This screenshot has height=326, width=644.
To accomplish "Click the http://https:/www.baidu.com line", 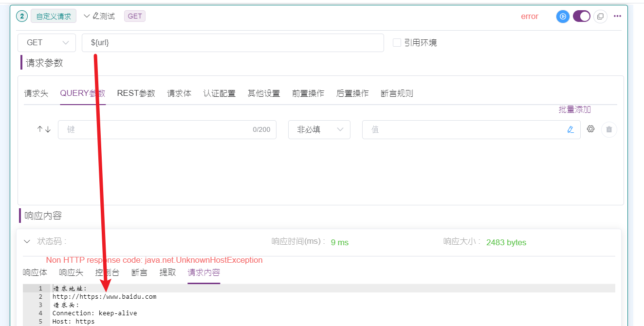I will click(105, 296).
